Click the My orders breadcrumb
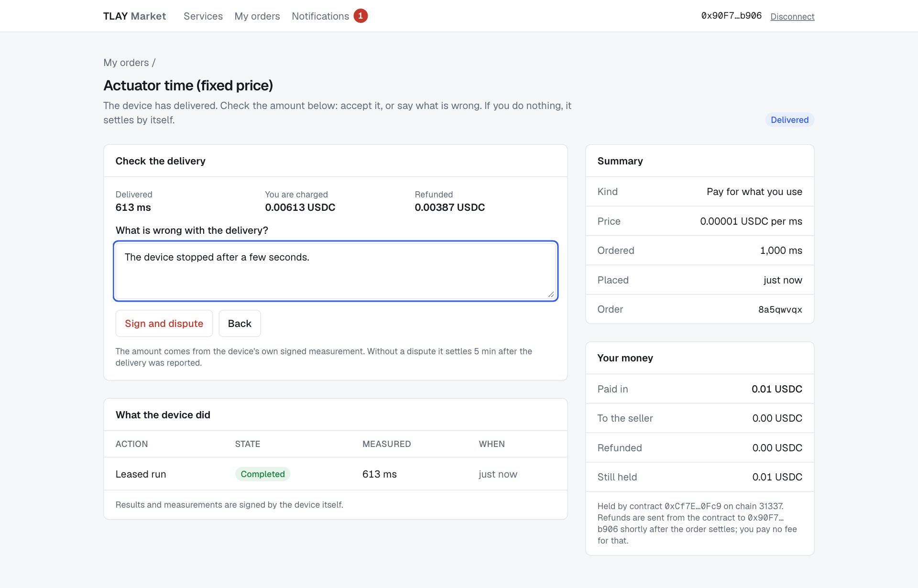 [126, 63]
